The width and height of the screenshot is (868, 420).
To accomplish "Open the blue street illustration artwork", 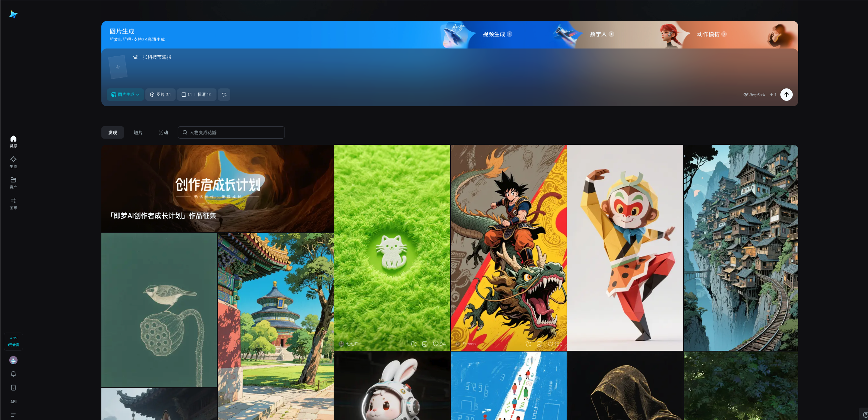I will click(x=509, y=386).
